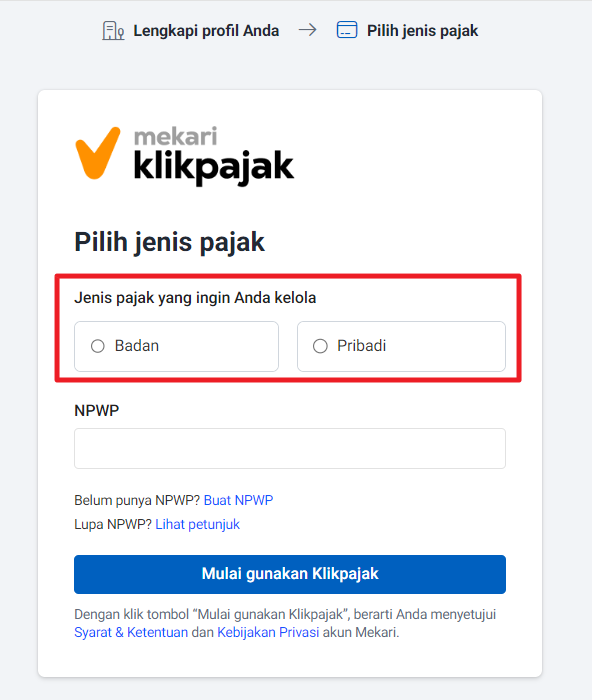Select the Pribadi radio button circle
The height and width of the screenshot is (700, 592).
coord(320,346)
